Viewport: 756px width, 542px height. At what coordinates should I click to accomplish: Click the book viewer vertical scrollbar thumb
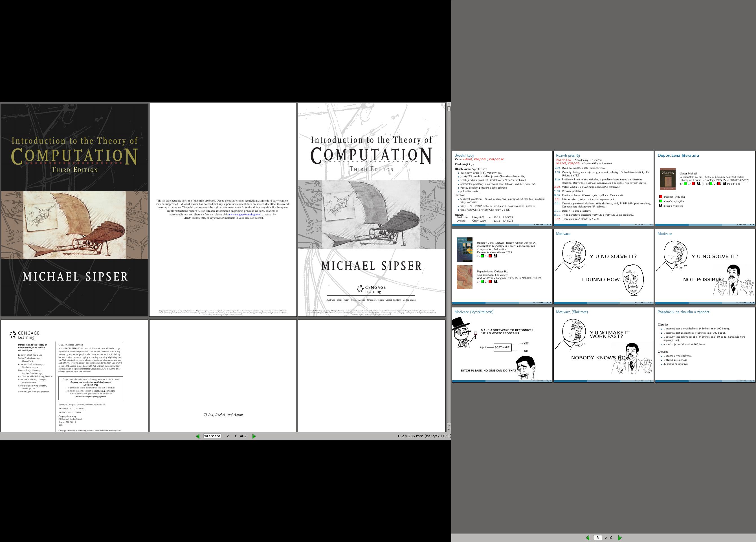pyautogui.click(x=449, y=108)
